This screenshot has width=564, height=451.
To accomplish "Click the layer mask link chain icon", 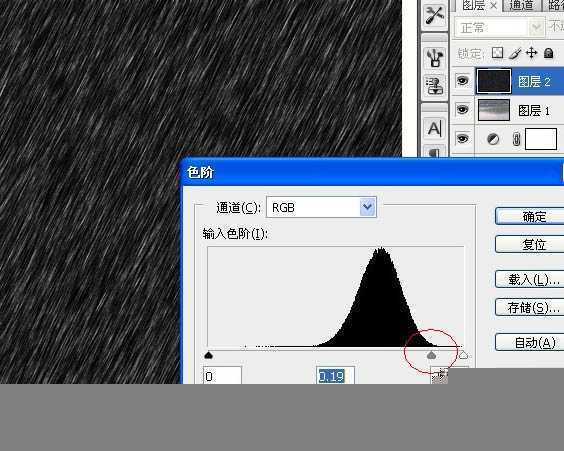I will [x=517, y=139].
